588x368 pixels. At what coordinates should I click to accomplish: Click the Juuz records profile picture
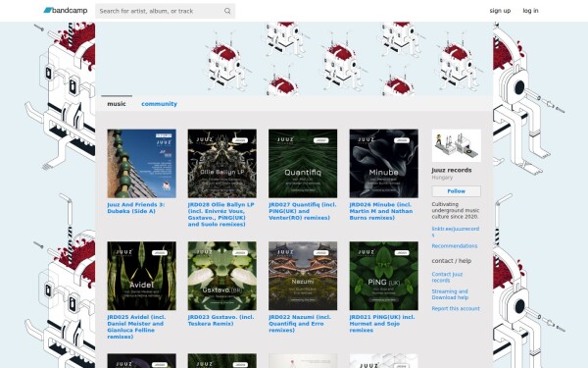click(x=456, y=145)
